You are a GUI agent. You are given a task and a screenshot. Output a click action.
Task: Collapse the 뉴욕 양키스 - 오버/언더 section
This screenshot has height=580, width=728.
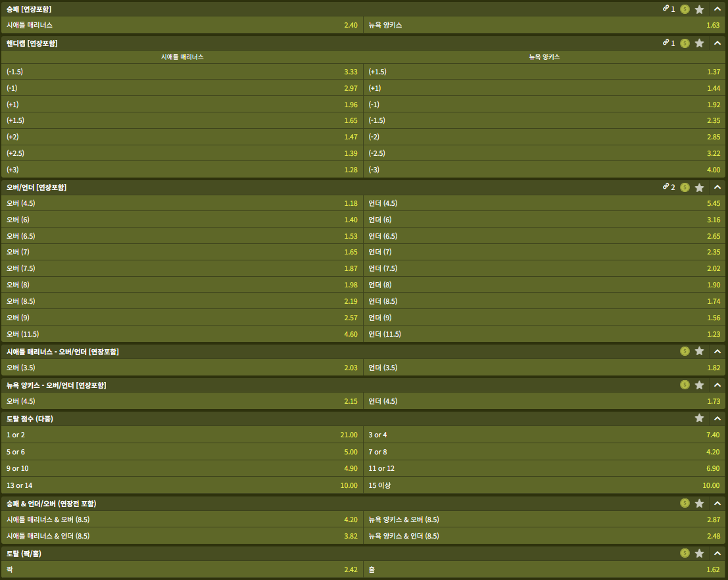tap(717, 385)
